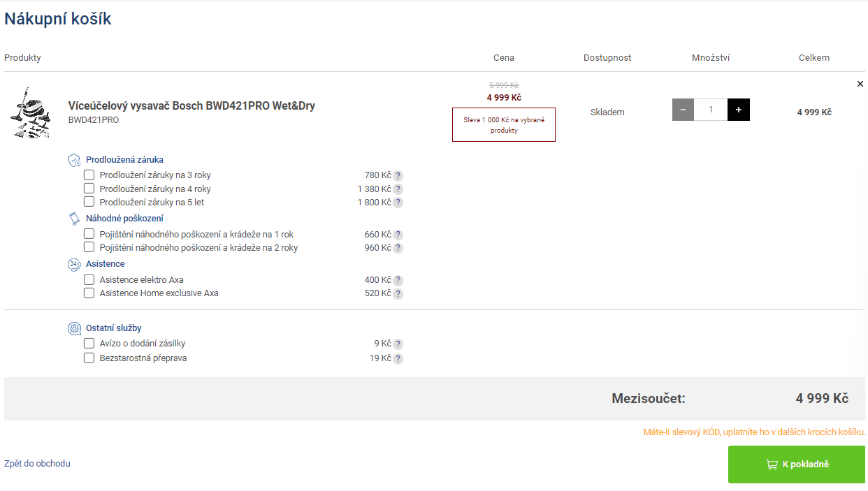Click the Sleva 1 000 Kč discount badge
Image resolution: width=868 pixels, height=491 pixels.
click(504, 125)
